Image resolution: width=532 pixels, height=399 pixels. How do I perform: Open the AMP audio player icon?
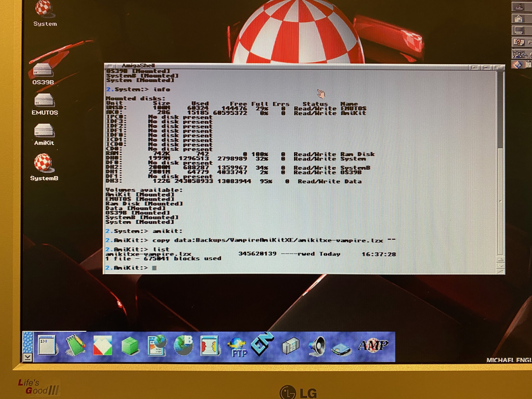click(373, 345)
